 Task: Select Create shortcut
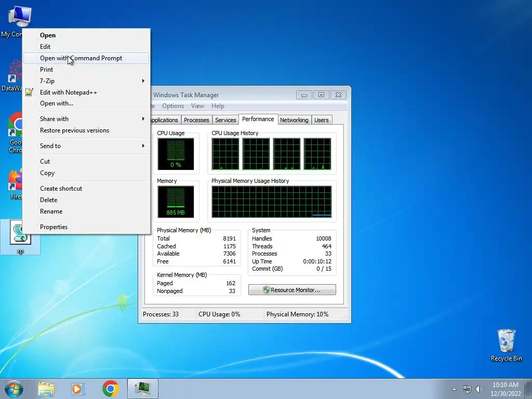(x=86, y=189)
